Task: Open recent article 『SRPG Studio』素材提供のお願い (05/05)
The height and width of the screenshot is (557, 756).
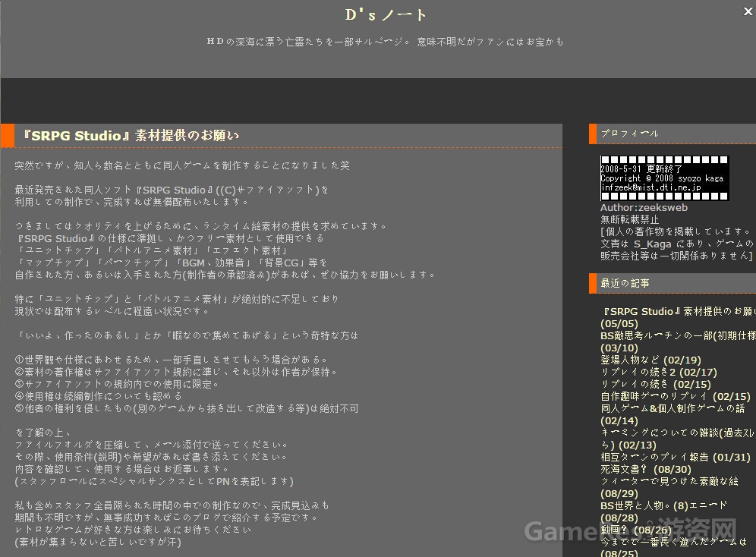Action: pos(678,317)
